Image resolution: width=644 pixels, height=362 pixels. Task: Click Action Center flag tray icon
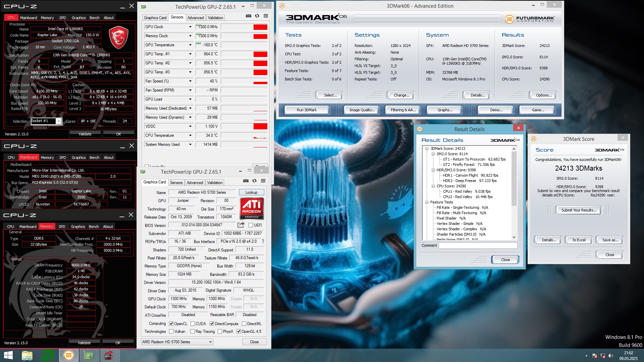[595, 356]
